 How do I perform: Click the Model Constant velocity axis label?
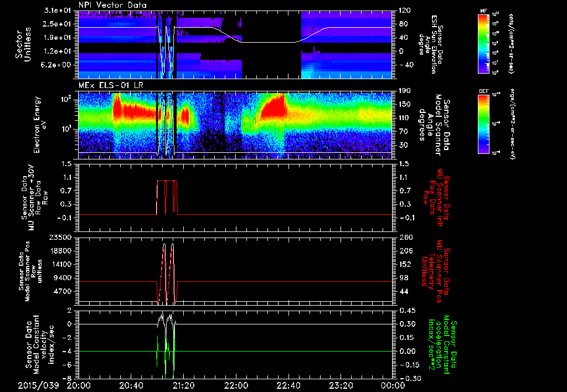pyautogui.click(x=40, y=342)
